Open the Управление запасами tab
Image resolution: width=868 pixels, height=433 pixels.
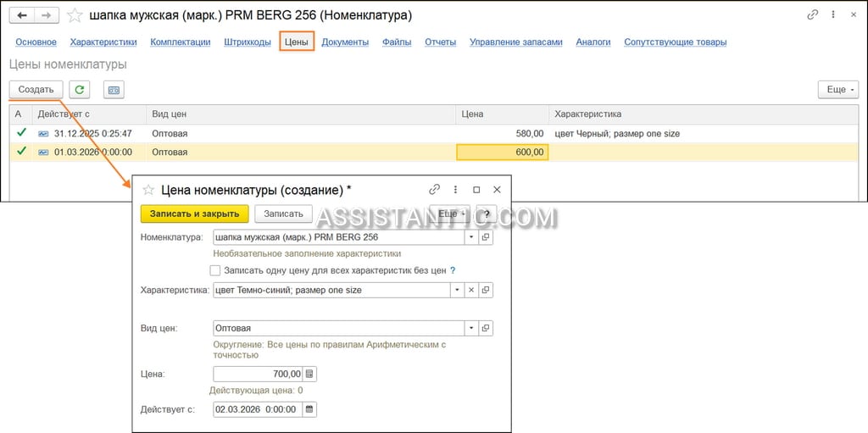tap(516, 42)
